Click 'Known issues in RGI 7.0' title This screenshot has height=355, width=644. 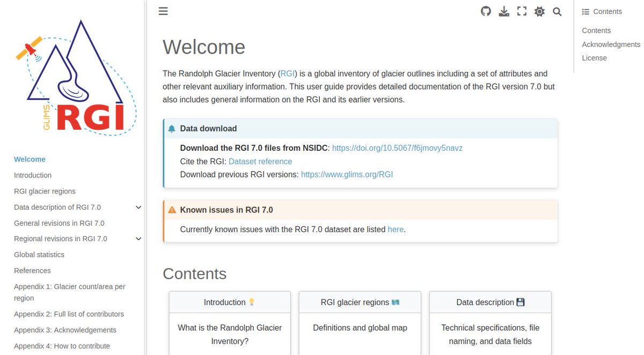pyautogui.click(x=226, y=210)
